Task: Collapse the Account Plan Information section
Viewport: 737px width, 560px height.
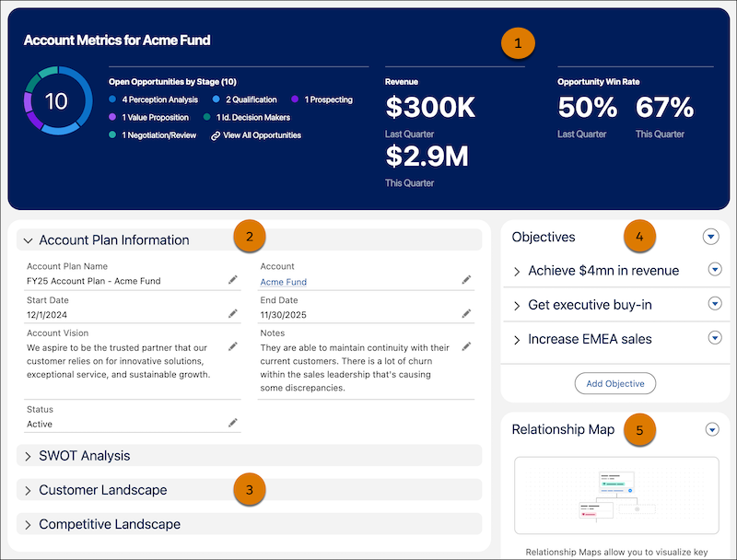Action: (x=27, y=238)
